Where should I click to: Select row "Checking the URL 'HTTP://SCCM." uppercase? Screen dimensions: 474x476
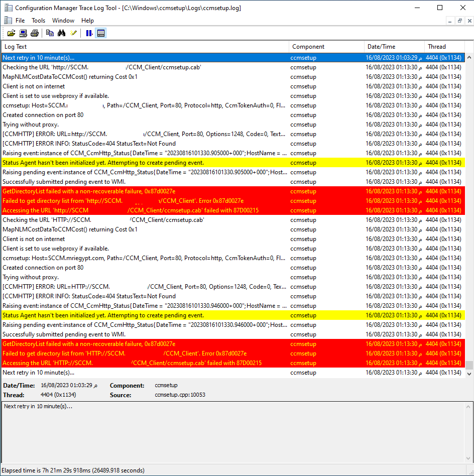[x=233, y=220]
